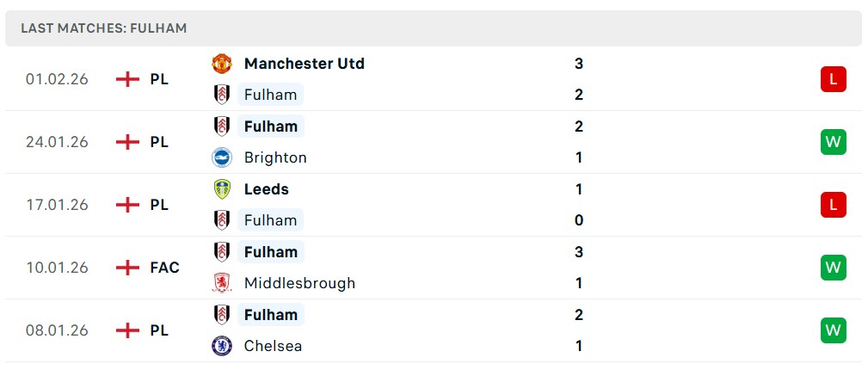This screenshot has width=868, height=370.
Task: Click the green W badge for 24.01.26
Action: click(833, 142)
